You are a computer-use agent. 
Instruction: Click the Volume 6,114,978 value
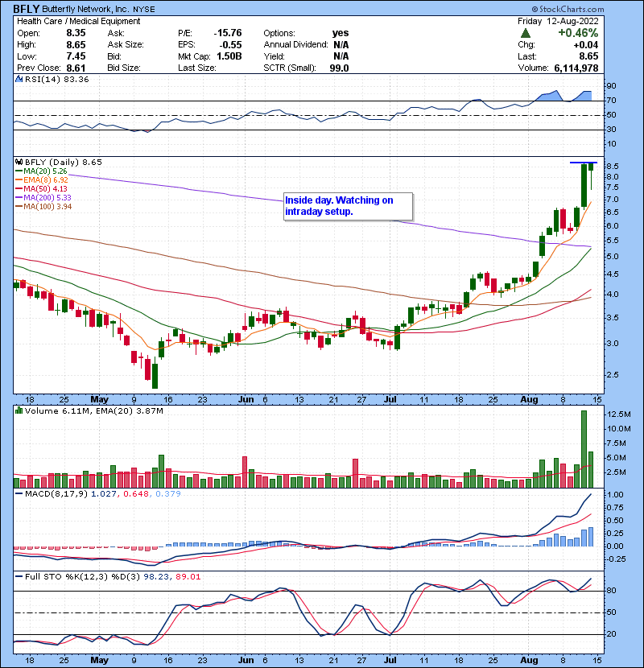576,68
